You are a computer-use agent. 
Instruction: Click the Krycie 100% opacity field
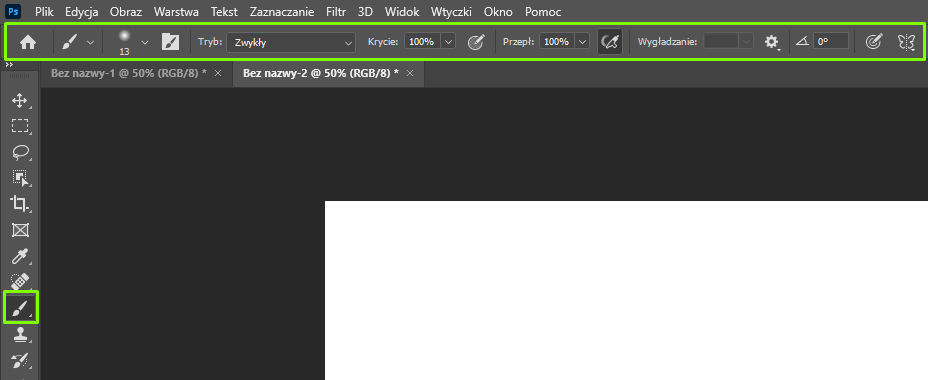[422, 42]
